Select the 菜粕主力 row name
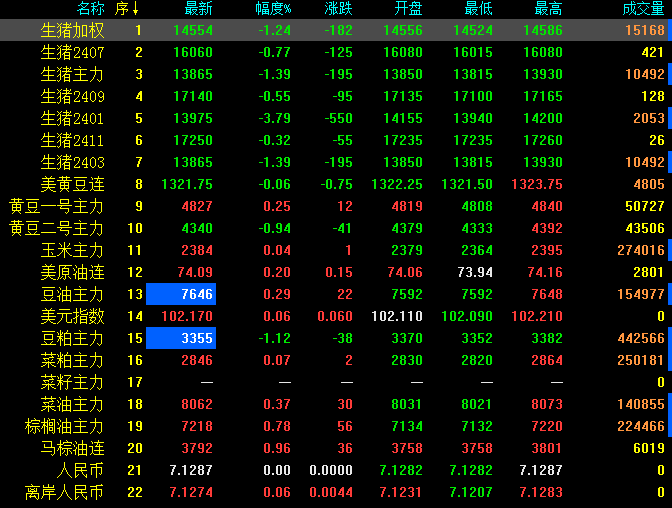 click(72, 361)
